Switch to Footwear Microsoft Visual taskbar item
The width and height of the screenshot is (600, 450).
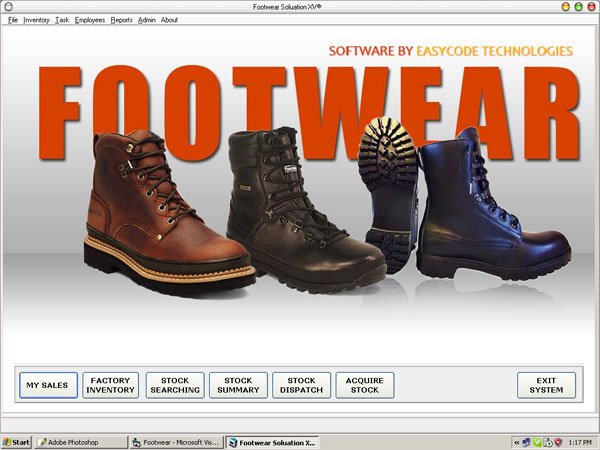point(175,441)
